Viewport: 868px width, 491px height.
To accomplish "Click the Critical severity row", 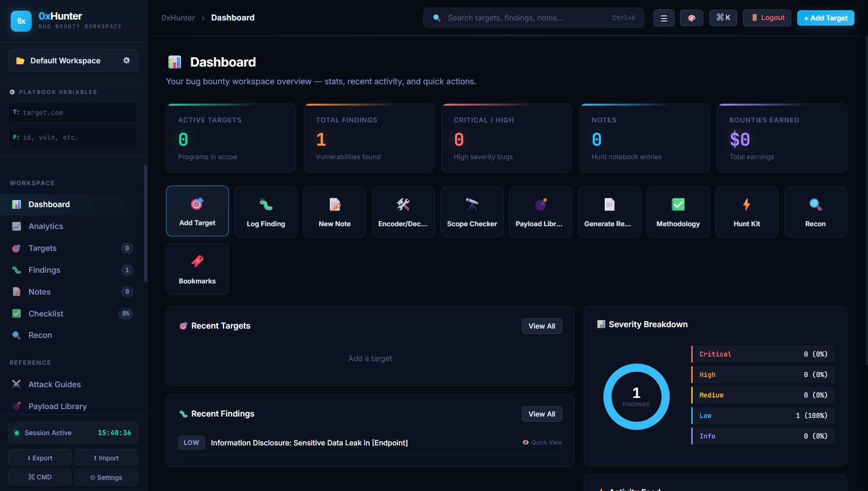I will coord(763,354).
